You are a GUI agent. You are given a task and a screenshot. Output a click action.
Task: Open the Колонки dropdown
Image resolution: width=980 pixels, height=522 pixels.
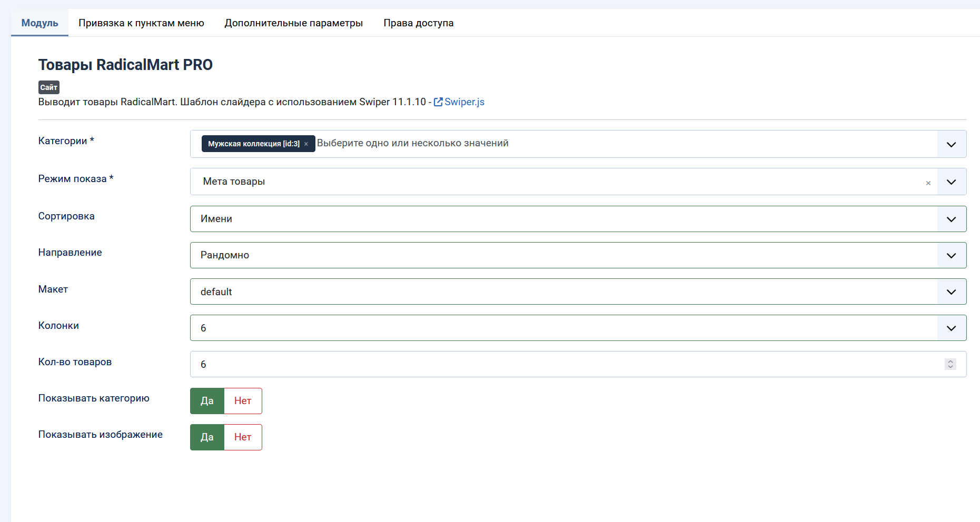coord(578,328)
